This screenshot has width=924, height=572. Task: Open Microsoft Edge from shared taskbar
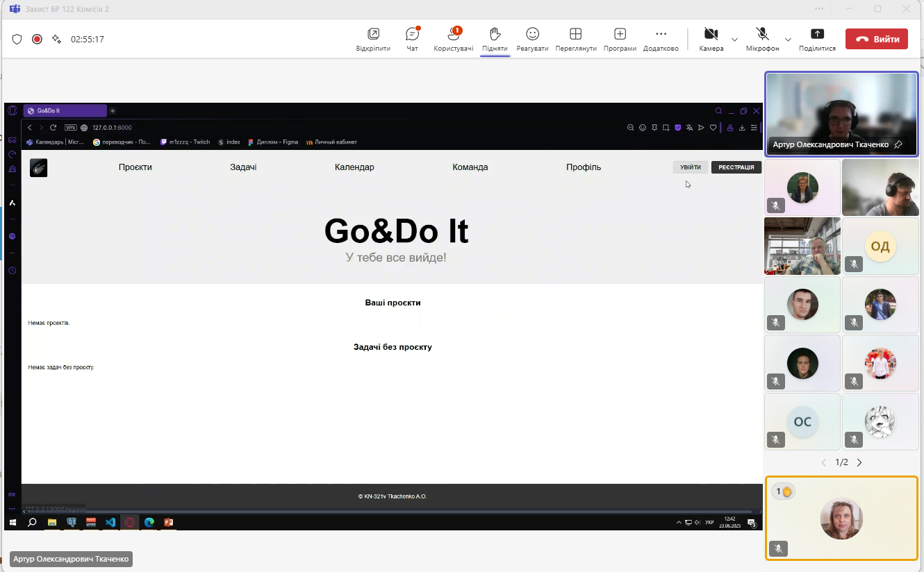pyautogui.click(x=149, y=522)
